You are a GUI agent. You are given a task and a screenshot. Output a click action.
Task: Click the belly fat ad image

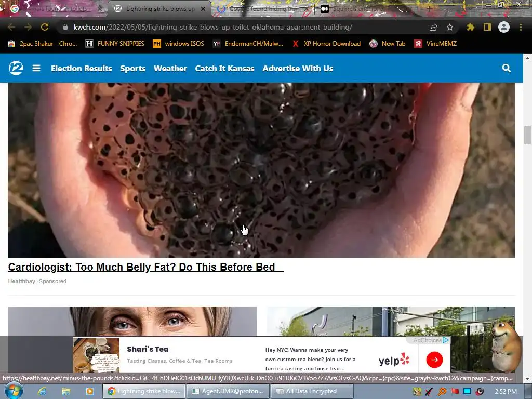(x=261, y=170)
